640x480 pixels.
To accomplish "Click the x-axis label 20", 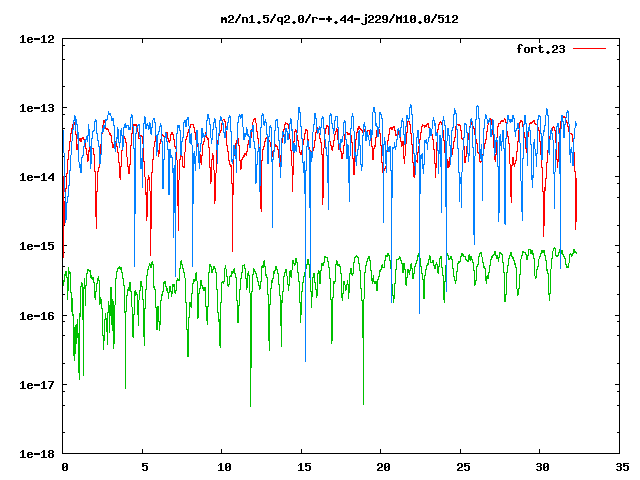I will click(383, 467).
